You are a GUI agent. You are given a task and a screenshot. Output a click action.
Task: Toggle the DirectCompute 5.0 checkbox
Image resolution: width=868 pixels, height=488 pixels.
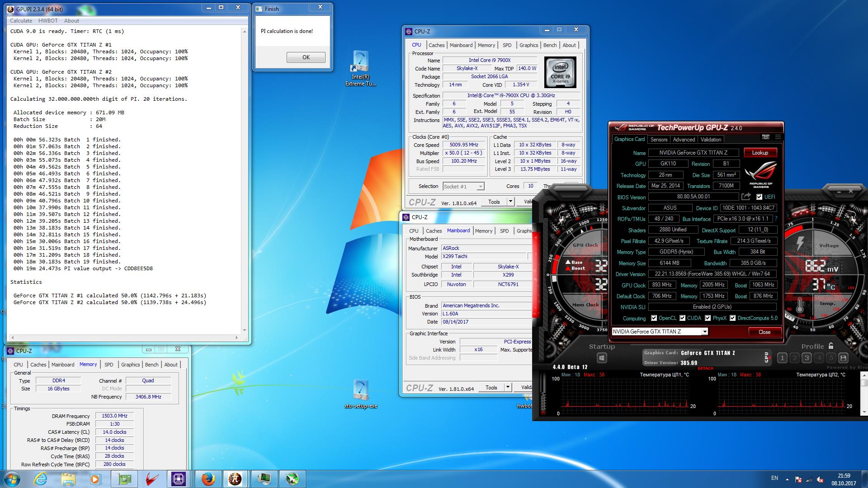[x=732, y=318]
